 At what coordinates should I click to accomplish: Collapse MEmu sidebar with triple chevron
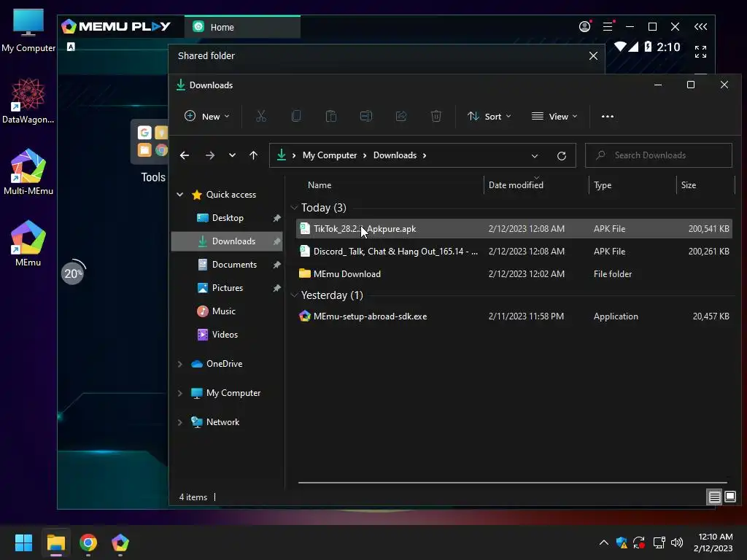pos(700,27)
